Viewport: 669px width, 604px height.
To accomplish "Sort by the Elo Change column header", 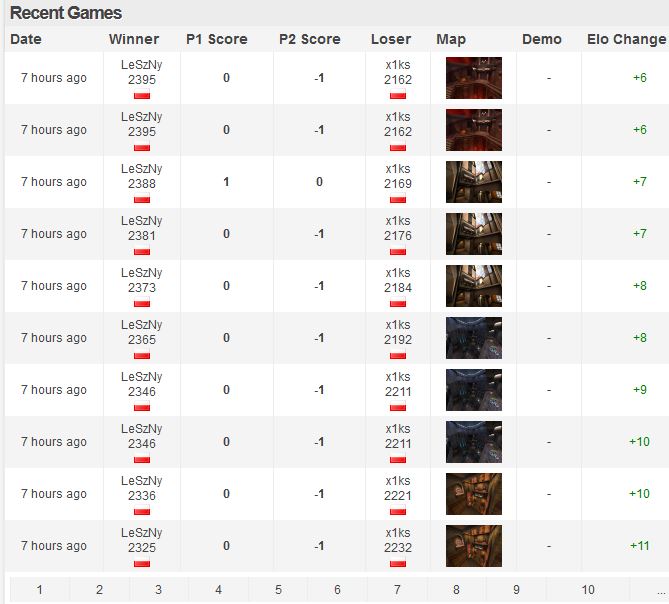I will (625, 39).
